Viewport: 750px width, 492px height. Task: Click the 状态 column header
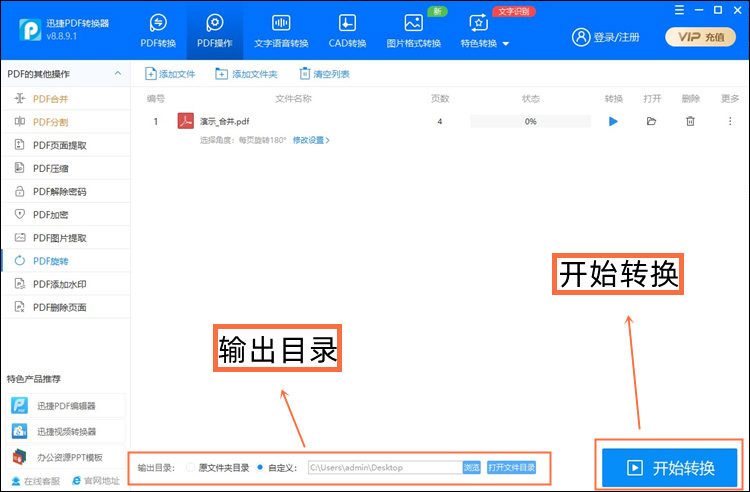point(530,98)
